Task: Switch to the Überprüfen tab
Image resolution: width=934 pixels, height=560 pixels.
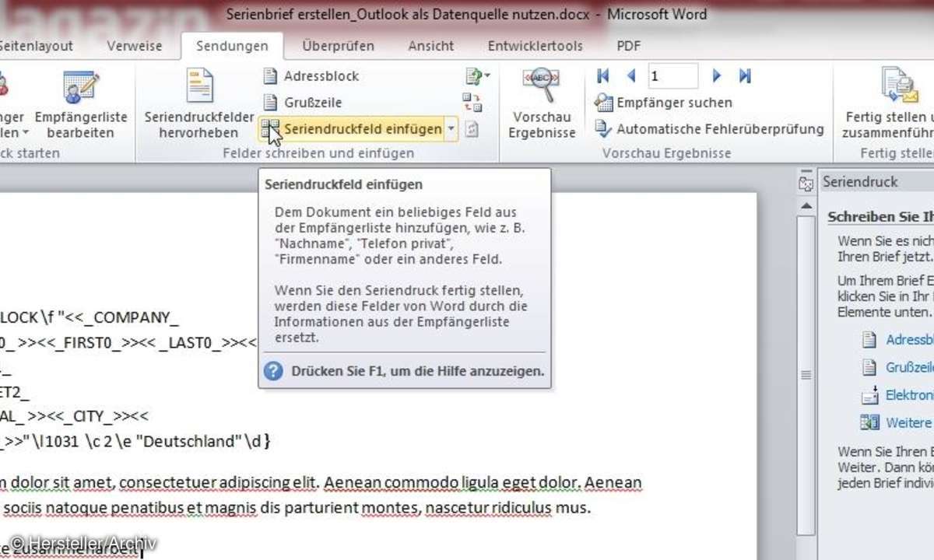Action: tap(338, 47)
